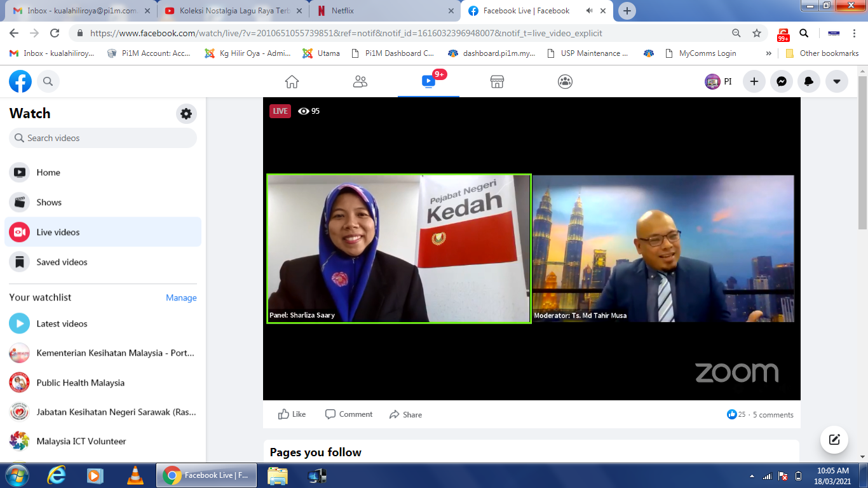Open the Kg Hilir Oya - Admi... bookmark
This screenshot has width=868, height=488.
point(248,53)
